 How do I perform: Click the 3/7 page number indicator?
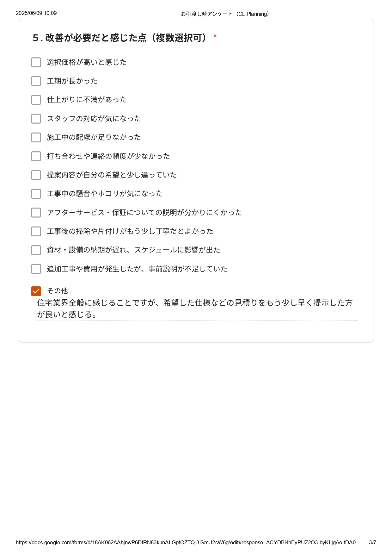pyautogui.click(x=372, y=542)
